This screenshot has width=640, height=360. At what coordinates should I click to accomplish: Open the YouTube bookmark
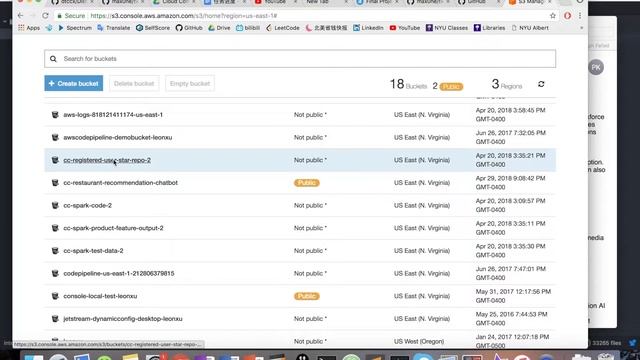click(x=404, y=28)
